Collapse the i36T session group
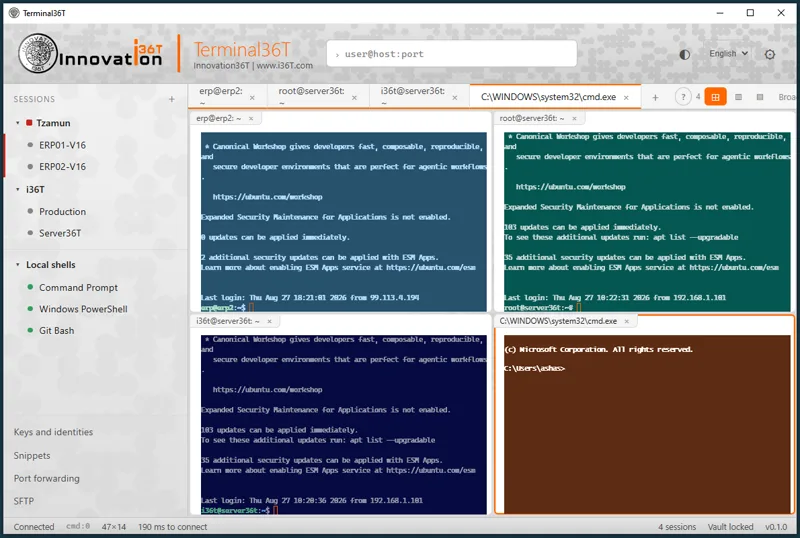The height and width of the screenshot is (538, 800). (x=17, y=189)
